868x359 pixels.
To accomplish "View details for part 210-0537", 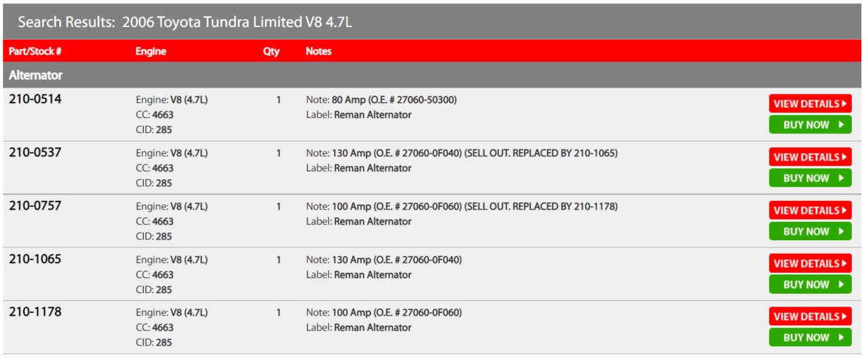I will 810,157.
